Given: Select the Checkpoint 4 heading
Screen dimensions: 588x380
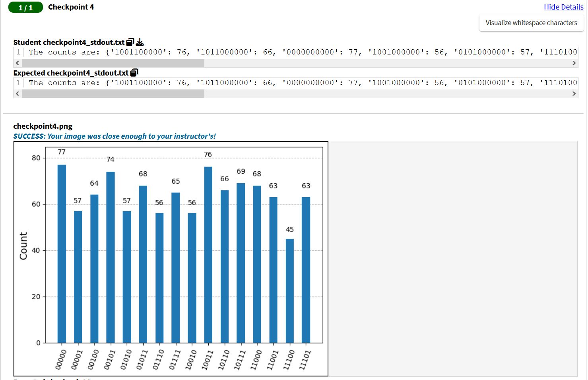Looking at the screenshot, I should click(71, 7).
